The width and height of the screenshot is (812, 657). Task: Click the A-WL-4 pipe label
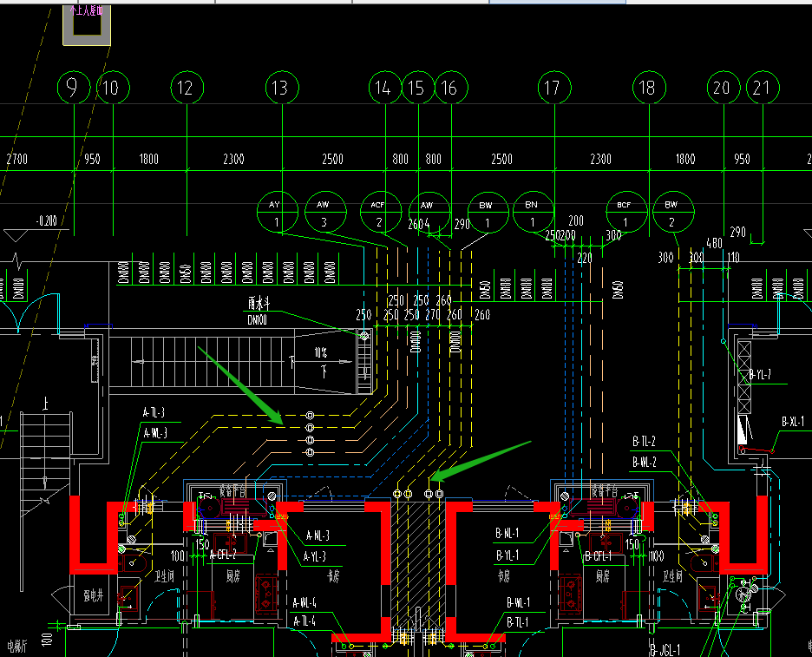(x=304, y=603)
